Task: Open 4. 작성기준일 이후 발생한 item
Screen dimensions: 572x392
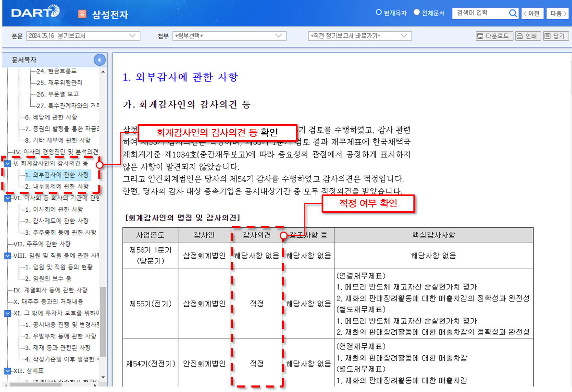Action: (62, 359)
